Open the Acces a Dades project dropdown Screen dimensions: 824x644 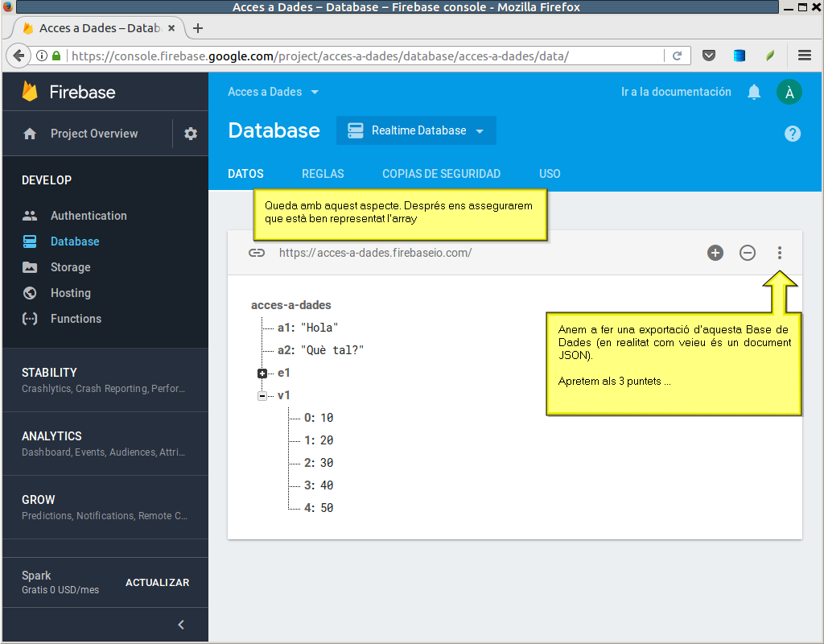pos(274,92)
